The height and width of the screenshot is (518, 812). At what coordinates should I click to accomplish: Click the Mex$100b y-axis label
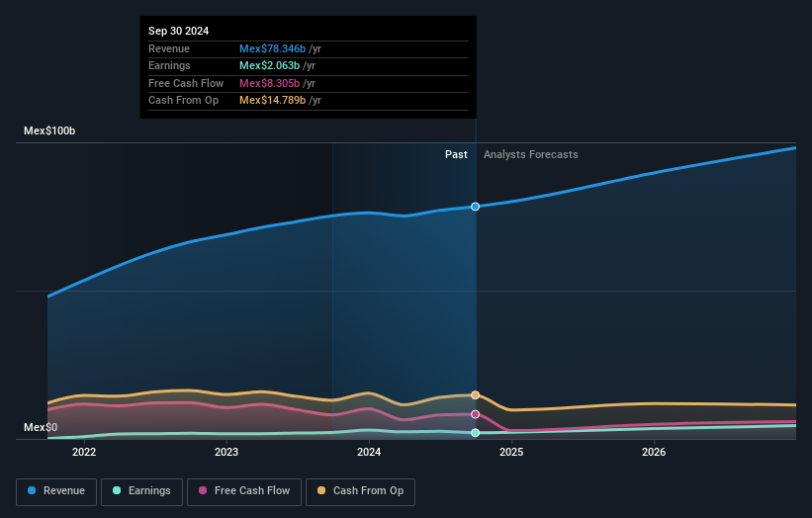[49, 130]
